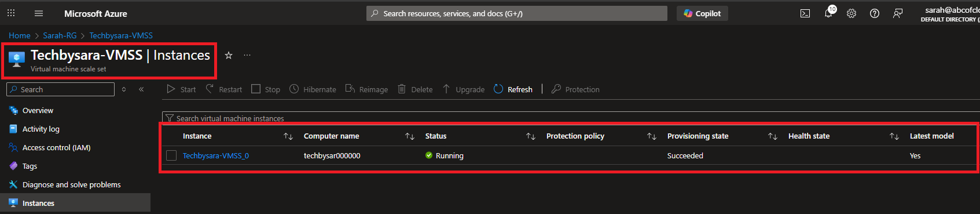Open Cloud Shell from top bar
Image resolution: width=980 pixels, height=214 pixels.
[805, 13]
